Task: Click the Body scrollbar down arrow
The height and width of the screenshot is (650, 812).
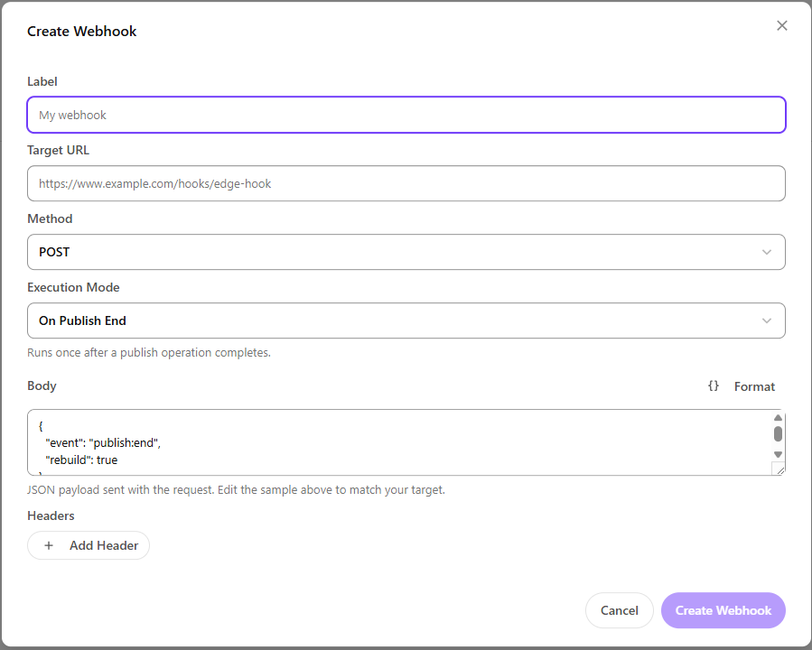Action: point(778,454)
